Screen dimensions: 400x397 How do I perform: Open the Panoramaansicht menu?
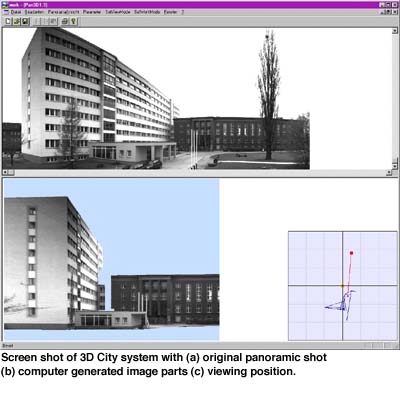(x=64, y=12)
